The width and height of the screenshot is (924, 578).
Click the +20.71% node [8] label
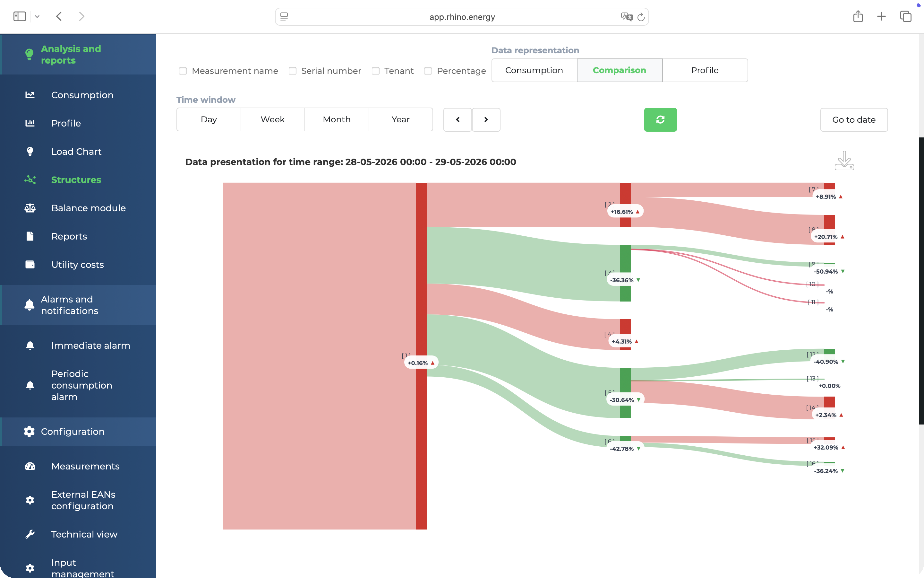pyautogui.click(x=829, y=237)
